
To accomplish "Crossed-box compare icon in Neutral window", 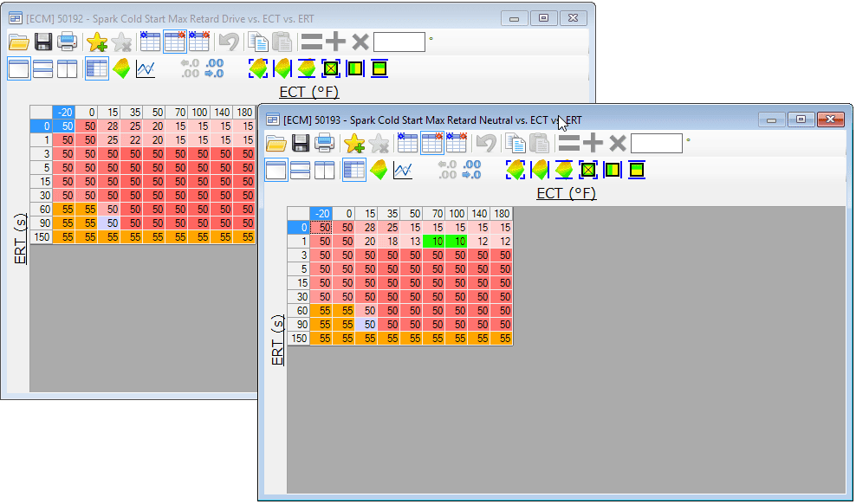I will point(588,171).
